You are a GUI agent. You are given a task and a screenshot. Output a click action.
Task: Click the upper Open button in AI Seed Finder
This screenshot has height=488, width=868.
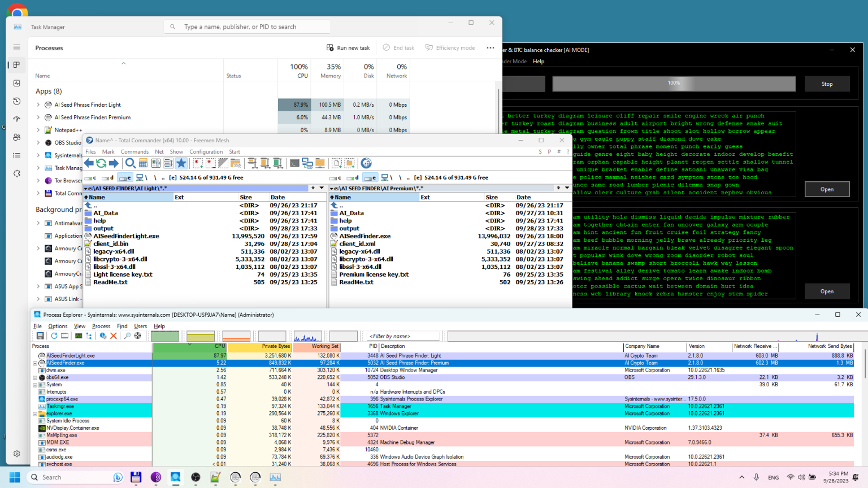pos(827,189)
